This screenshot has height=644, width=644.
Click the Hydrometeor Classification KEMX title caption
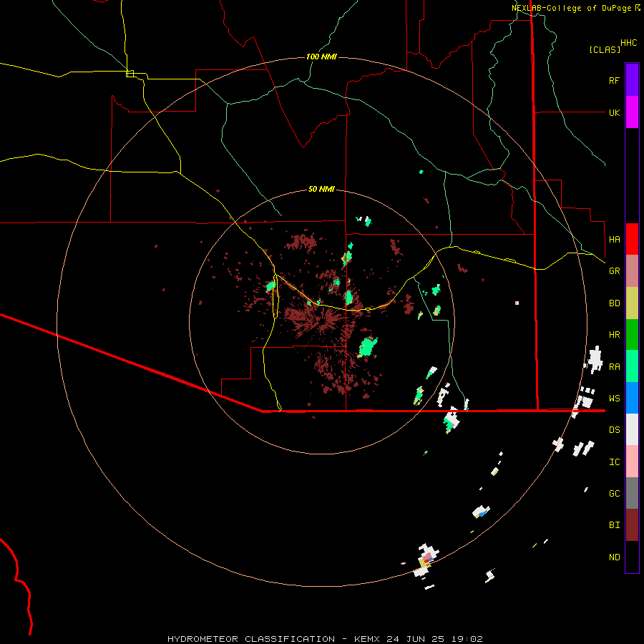pos(325,639)
